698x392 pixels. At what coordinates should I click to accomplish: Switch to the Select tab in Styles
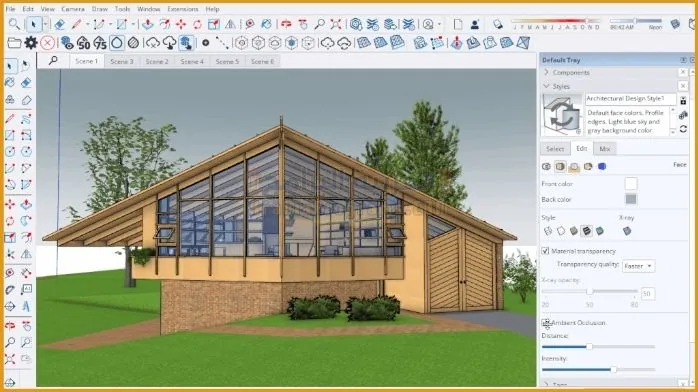[555, 149]
